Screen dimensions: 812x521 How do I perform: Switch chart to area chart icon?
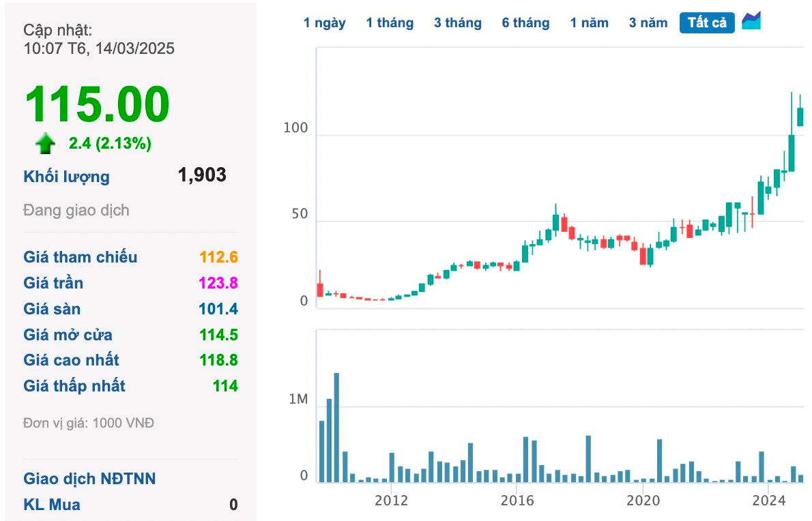751,21
